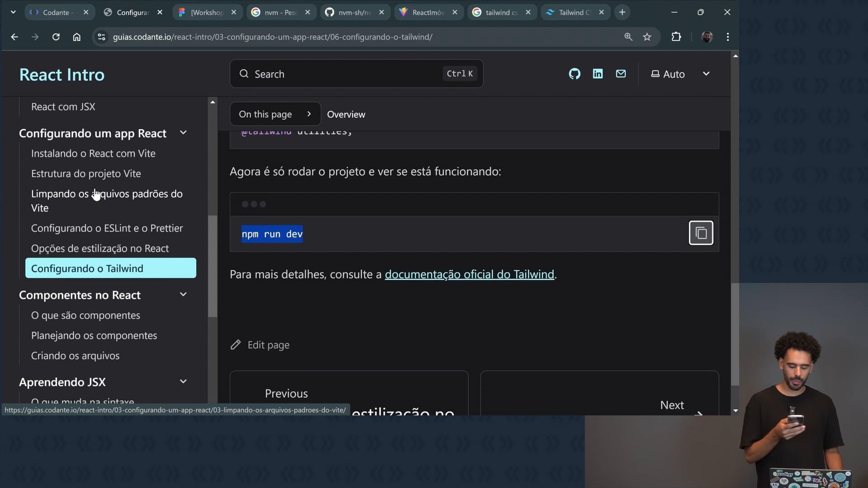Open the LinkedIn icon link
The height and width of the screenshot is (488, 868).
click(598, 74)
